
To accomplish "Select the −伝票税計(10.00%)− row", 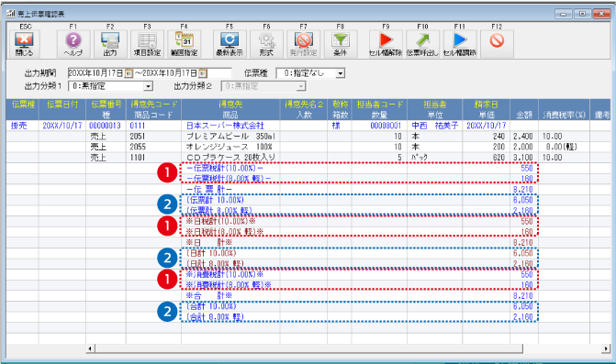I will point(308,169).
